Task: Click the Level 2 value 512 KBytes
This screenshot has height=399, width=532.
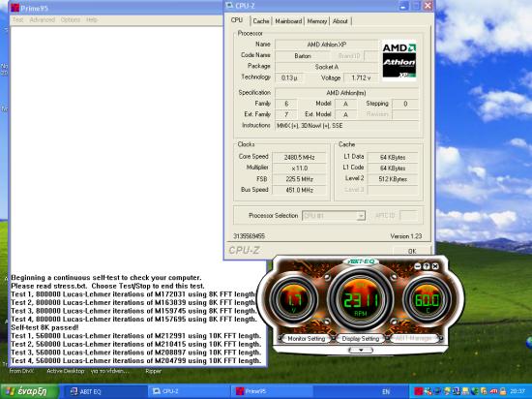Action: tap(393, 179)
